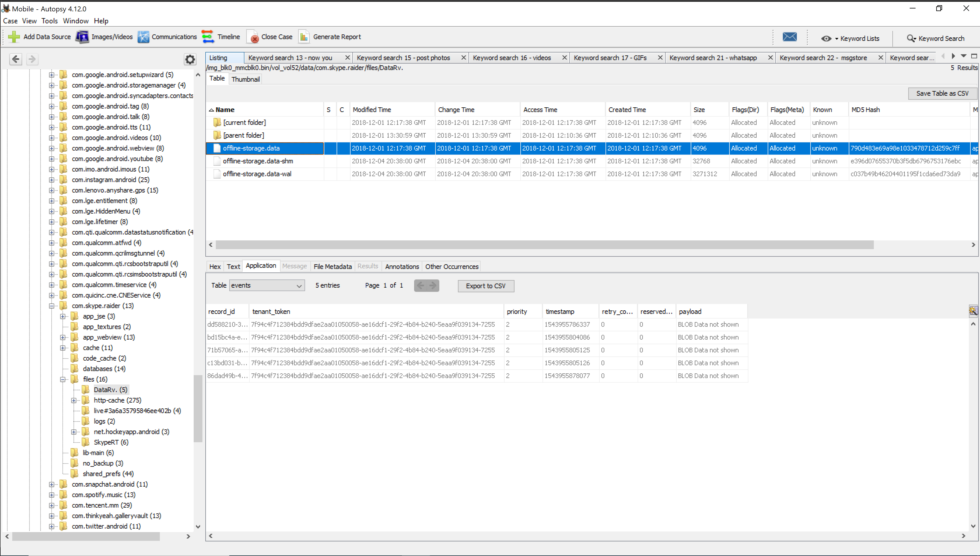This screenshot has width=980, height=556.
Task: Select the offline-storage.data-shm row
Action: (592, 161)
